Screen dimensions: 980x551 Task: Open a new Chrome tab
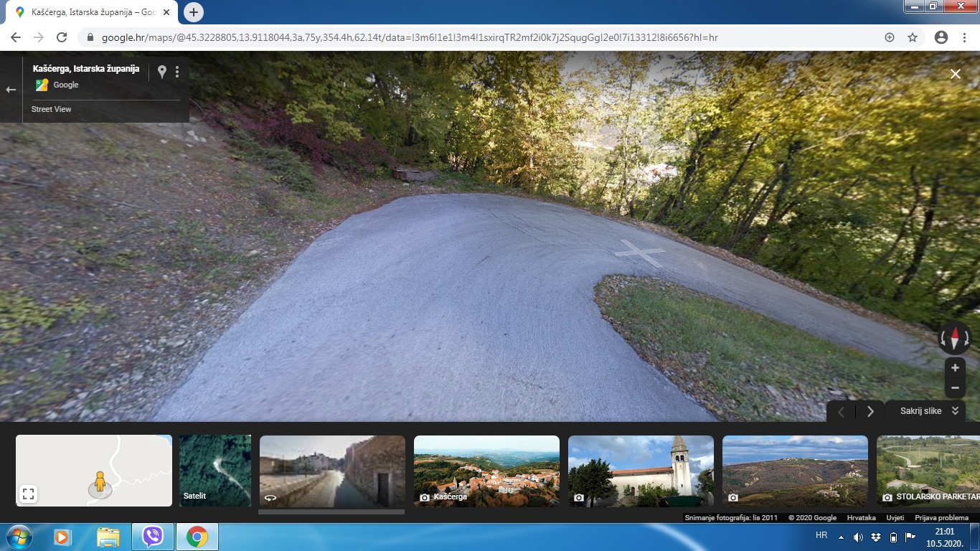point(194,12)
